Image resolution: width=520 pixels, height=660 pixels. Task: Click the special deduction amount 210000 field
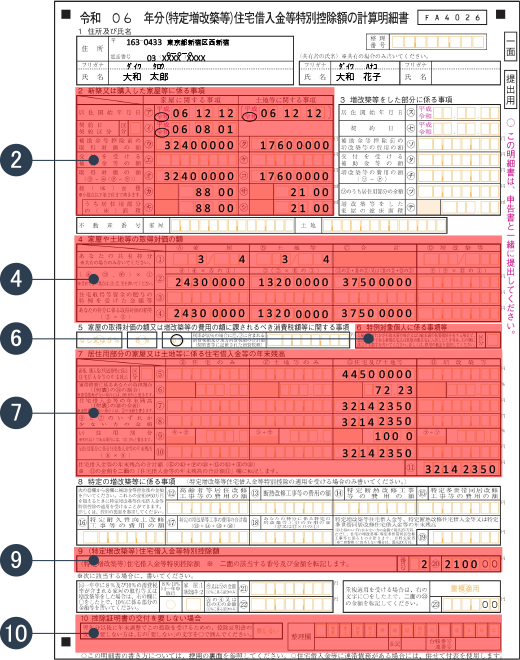(x=471, y=564)
